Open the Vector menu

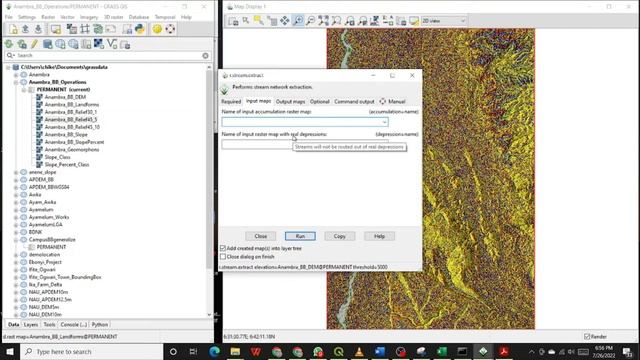click(67, 17)
